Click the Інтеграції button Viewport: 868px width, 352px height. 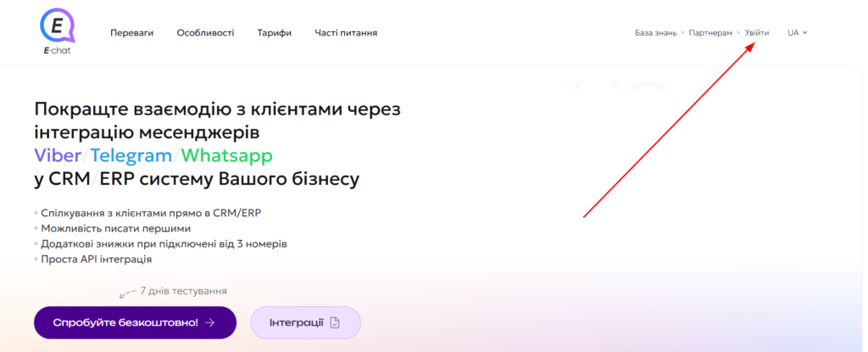tap(305, 323)
